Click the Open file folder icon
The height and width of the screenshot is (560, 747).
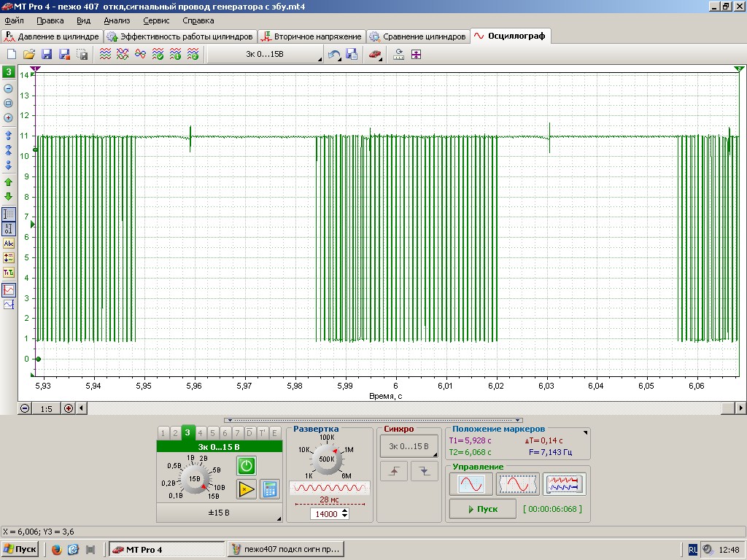(29, 55)
